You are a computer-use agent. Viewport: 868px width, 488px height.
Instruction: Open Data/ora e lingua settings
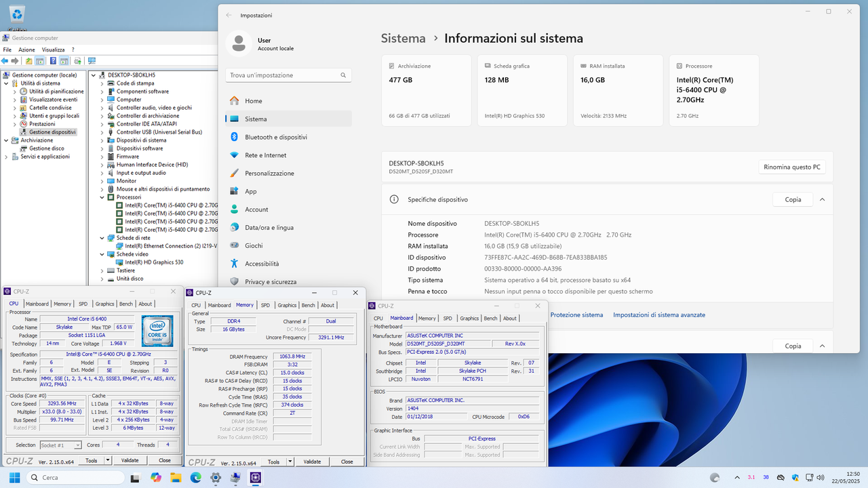288,228
